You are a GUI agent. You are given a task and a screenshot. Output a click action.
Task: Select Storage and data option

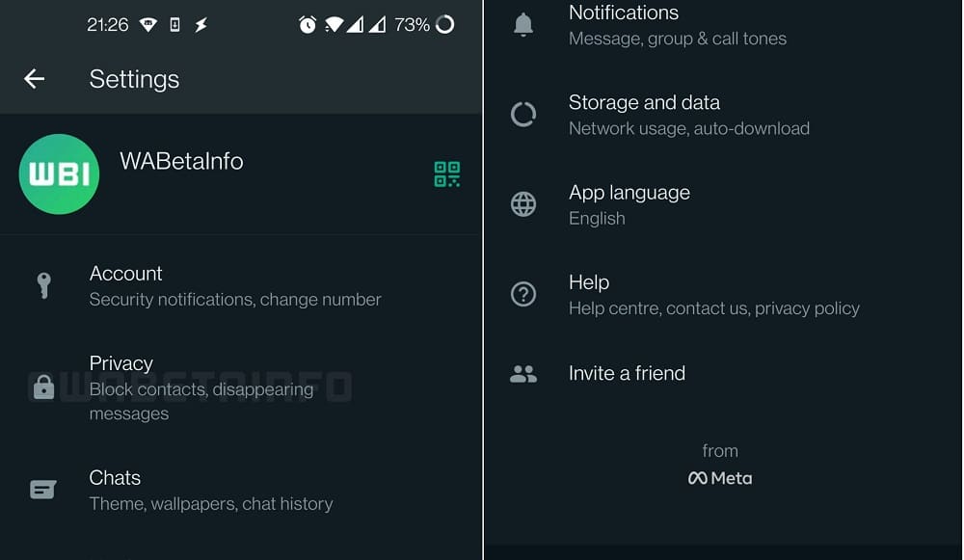723,115
